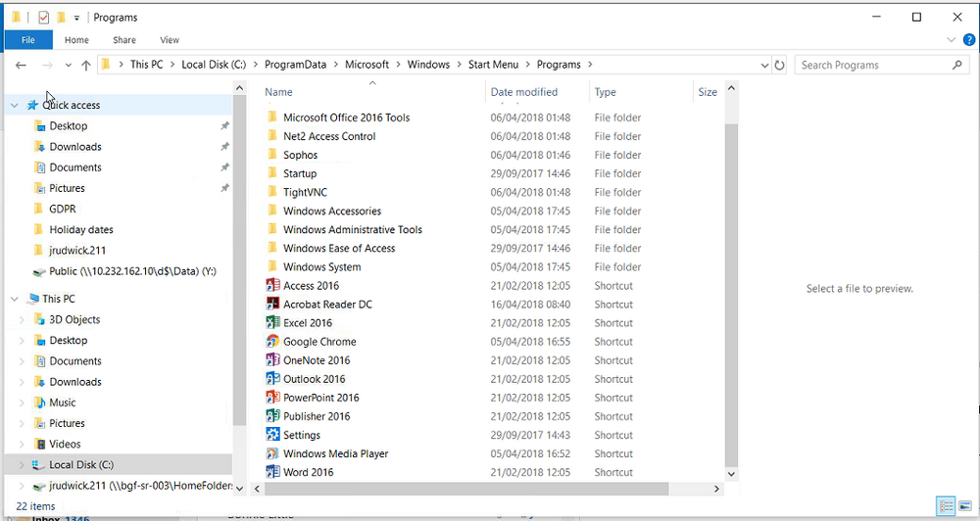Switch to large icons view in status bar
This screenshot has width=980, height=521.
(x=965, y=506)
